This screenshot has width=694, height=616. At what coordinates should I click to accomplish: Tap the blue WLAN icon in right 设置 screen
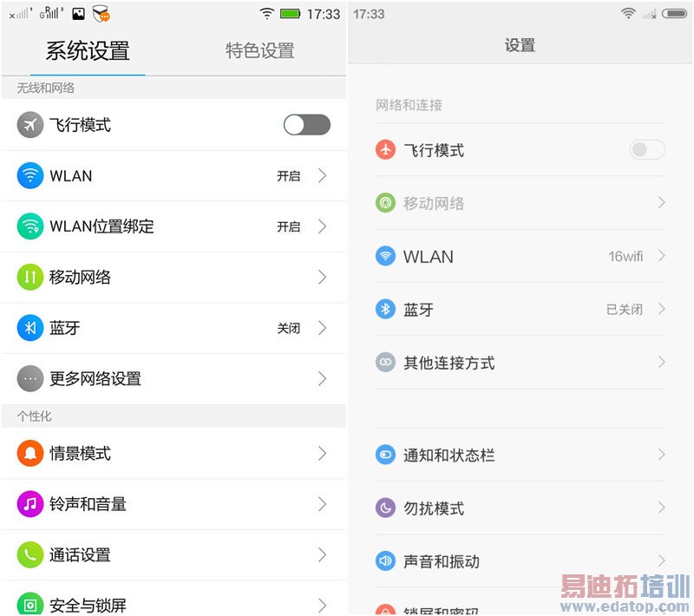point(385,256)
